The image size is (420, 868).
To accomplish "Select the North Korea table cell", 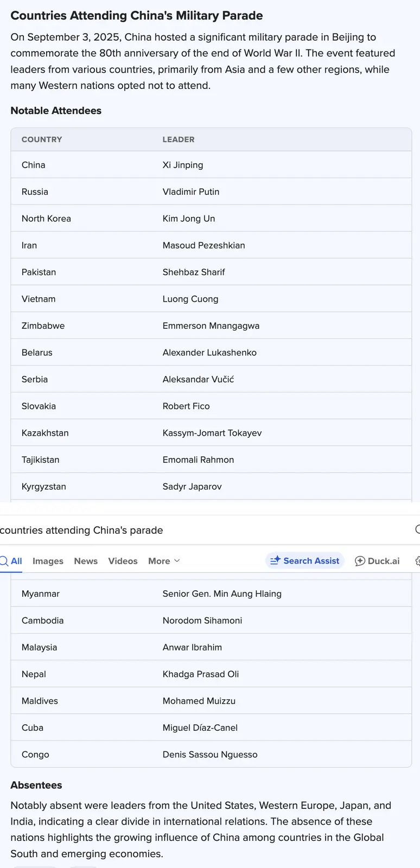I will coord(46,219).
